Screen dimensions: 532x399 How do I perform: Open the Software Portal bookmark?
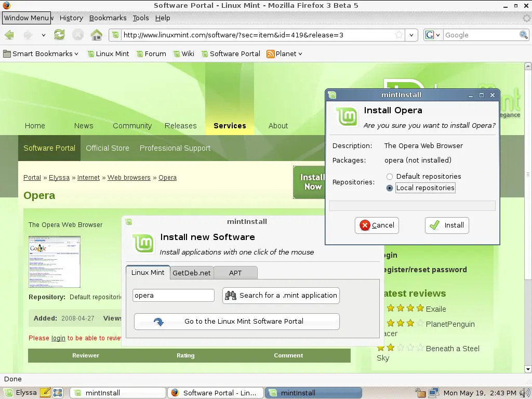(x=231, y=54)
